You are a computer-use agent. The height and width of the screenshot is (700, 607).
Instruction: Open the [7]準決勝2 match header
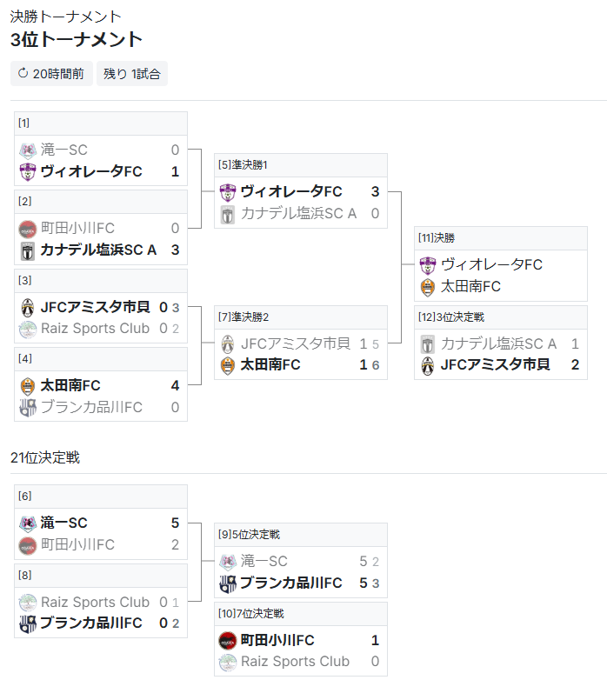point(301,317)
